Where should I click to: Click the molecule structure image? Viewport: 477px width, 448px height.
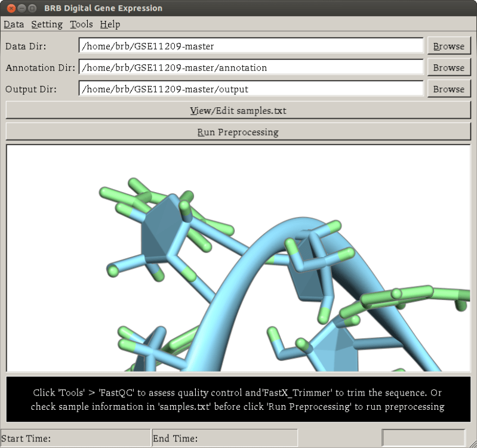(x=238, y=258)
